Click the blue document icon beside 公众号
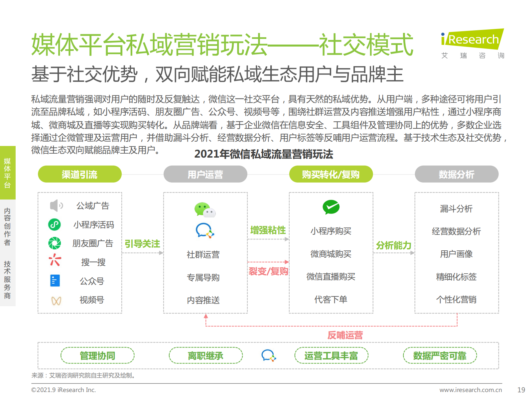 55,281
